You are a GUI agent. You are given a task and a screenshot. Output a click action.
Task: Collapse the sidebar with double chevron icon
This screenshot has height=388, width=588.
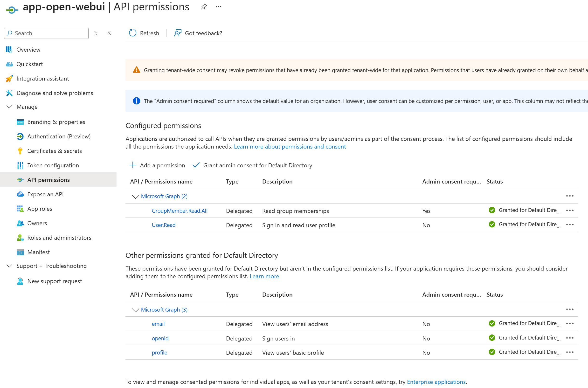pyautogui.click(x=109, y=33)
